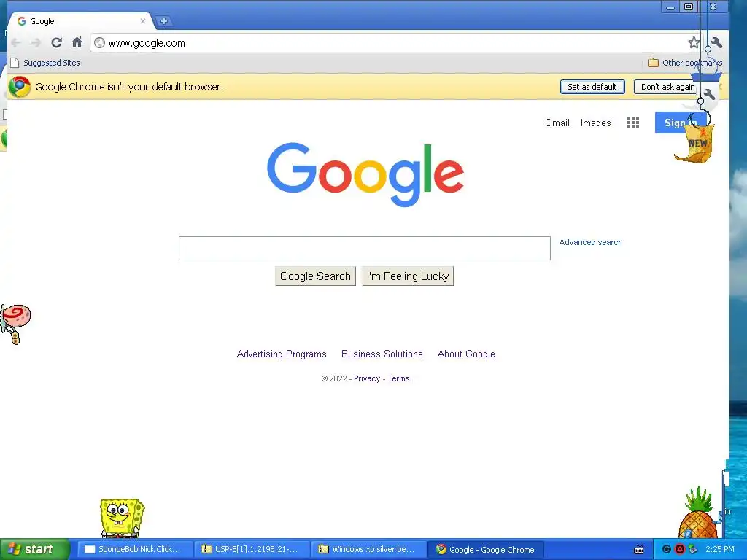
Task: Open the on-screen keyboard taskbar icon
Action: [x=639, y=550]
